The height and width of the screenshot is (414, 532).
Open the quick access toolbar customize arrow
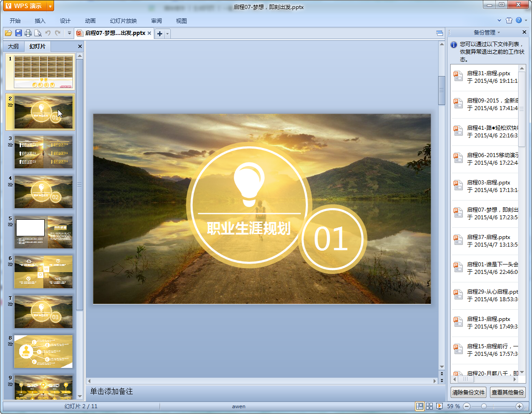coord(69,33)
